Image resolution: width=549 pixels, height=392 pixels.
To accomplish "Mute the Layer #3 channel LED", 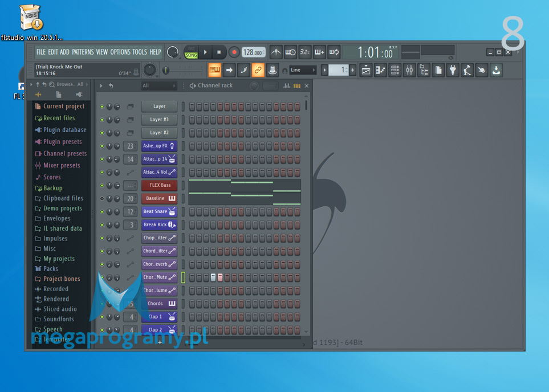I will 102,120.
